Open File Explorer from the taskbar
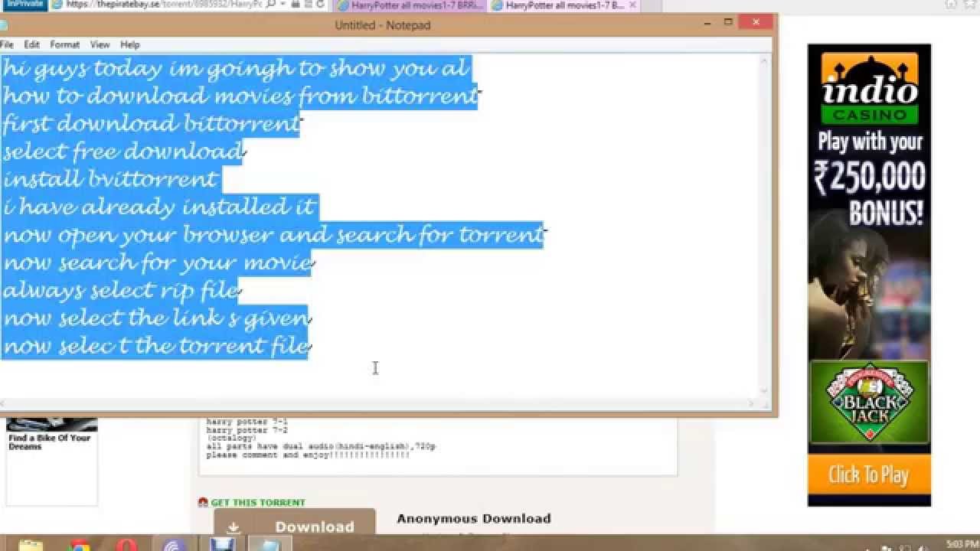980x551 pixels. point(31,545)
